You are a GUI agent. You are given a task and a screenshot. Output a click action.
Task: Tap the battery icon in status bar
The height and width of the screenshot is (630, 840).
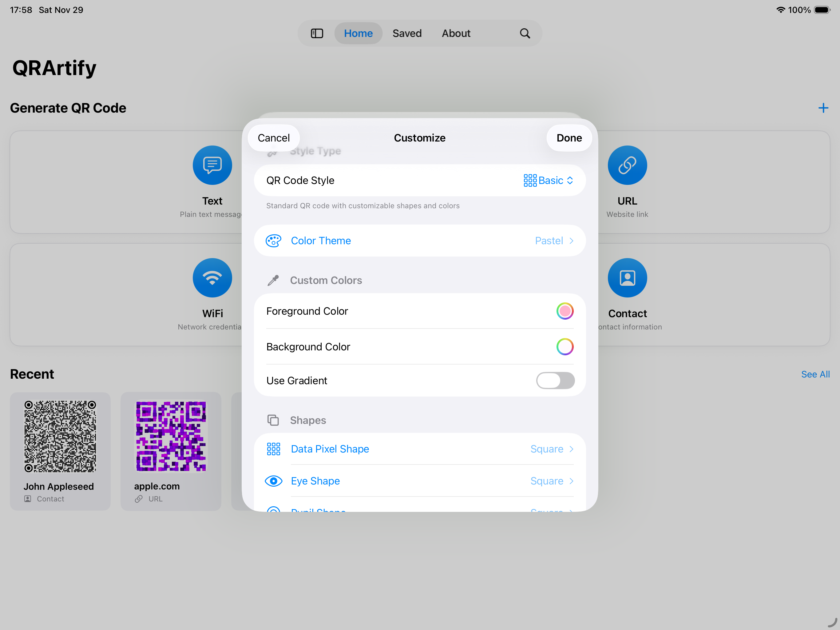[822, 10]
